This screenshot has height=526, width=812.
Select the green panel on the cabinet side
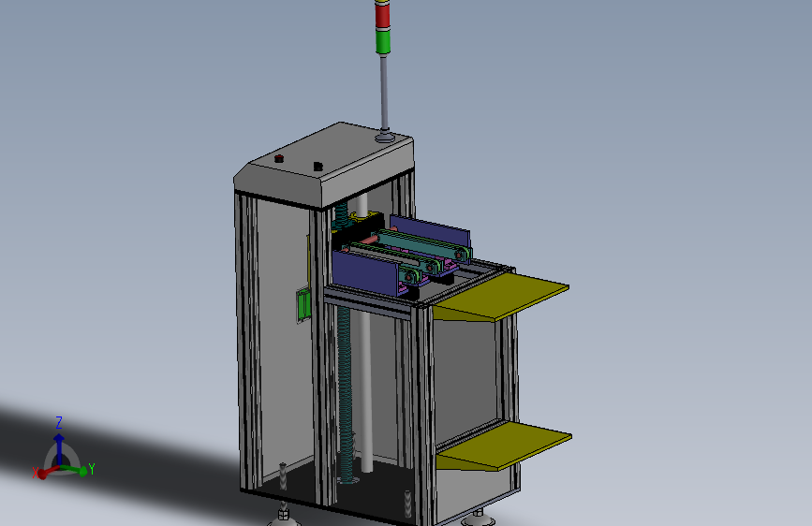point(303,305)
